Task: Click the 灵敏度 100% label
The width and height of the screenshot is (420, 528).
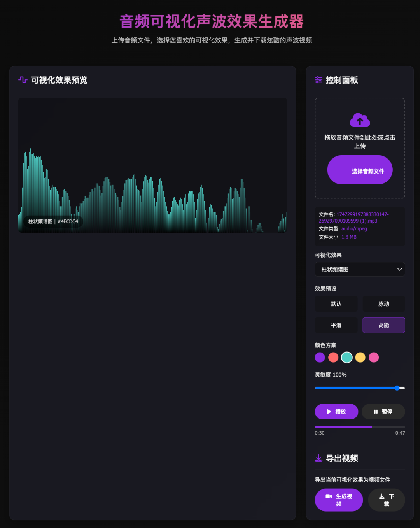Action: point(331,375)
